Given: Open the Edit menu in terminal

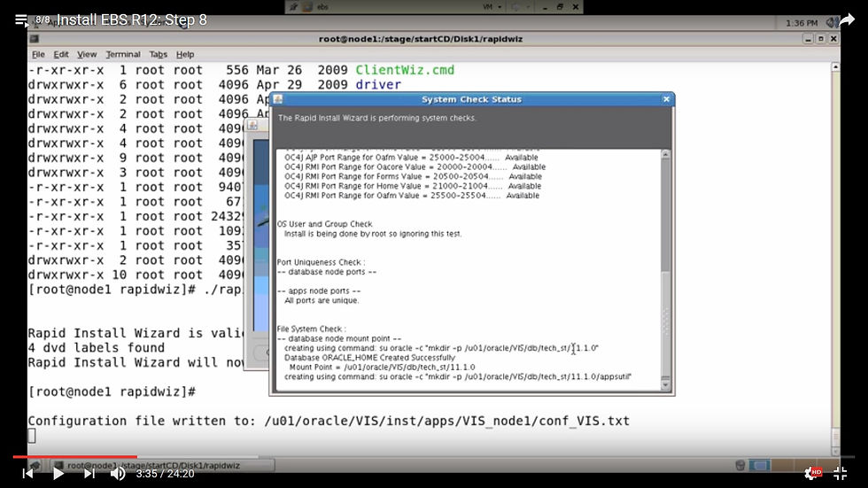Looking at the screenshot, I should pyautogui.click(x=61, y=54).
